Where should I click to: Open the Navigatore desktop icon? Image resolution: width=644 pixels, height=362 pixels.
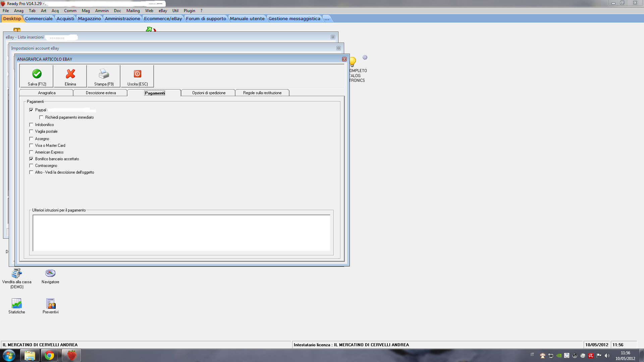50,273
